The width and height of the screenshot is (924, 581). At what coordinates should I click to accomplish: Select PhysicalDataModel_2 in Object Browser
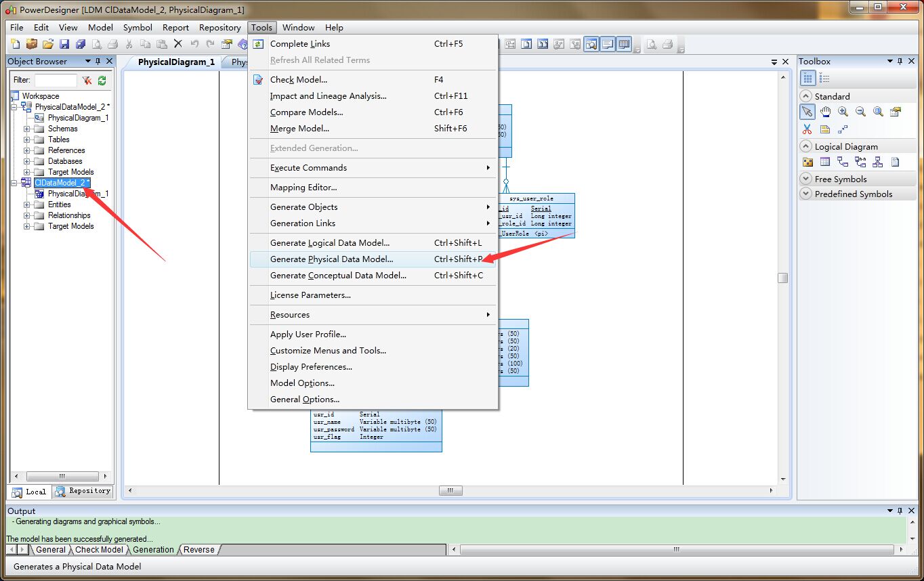pos(70,107)
